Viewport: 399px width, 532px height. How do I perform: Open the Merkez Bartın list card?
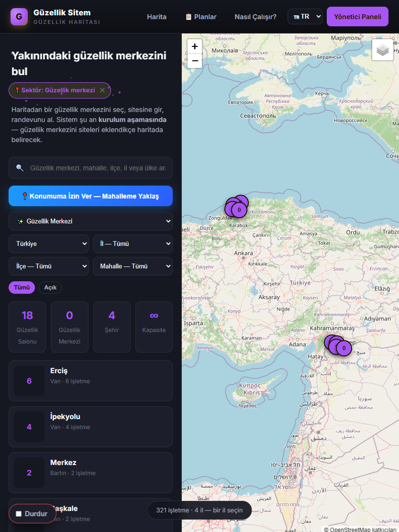pyautogui.click(x=90, y=473)
